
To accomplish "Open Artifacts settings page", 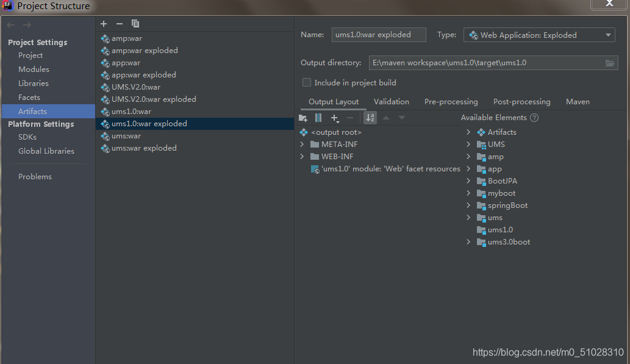I will click(48, 112).
